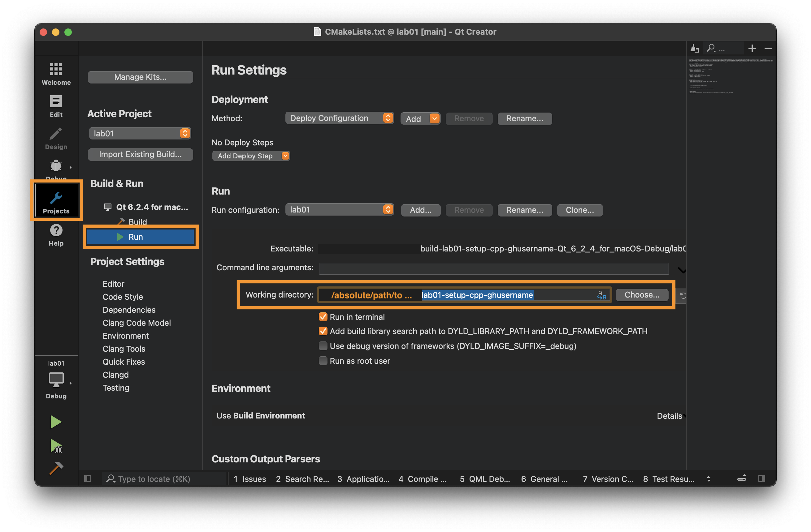Open Clangd project settings
Screen dimensions: 811x532
[x=115, y=375]
